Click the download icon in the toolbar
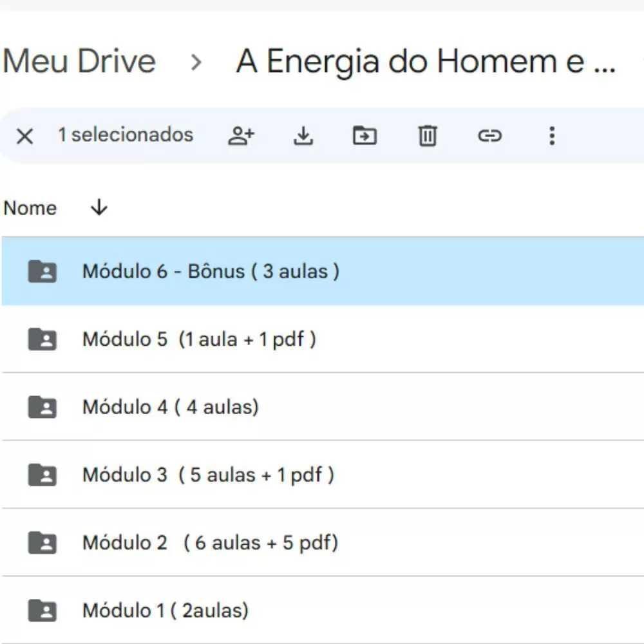Screen dimensions: 644x644 click(x=303, y=136)
